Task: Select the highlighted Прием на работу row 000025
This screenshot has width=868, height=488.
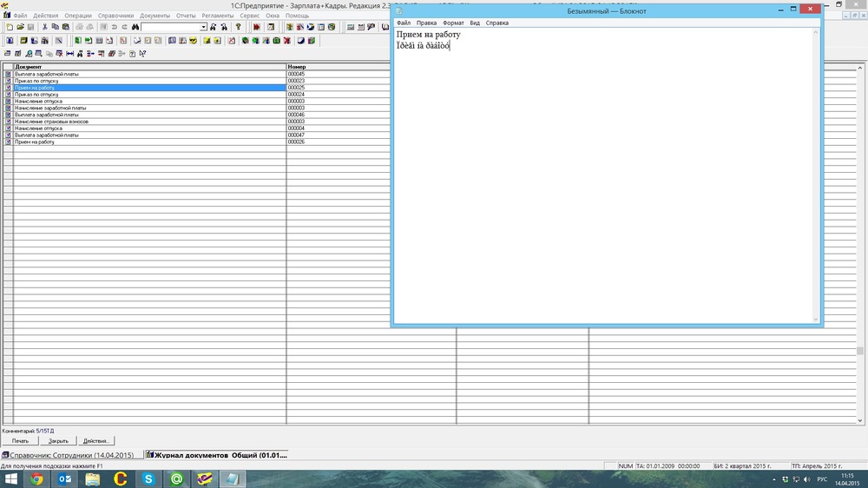Action: (149, 88)
